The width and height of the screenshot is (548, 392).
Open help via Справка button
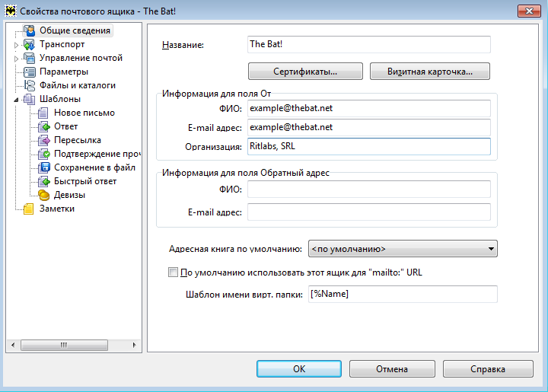[488, 369]
